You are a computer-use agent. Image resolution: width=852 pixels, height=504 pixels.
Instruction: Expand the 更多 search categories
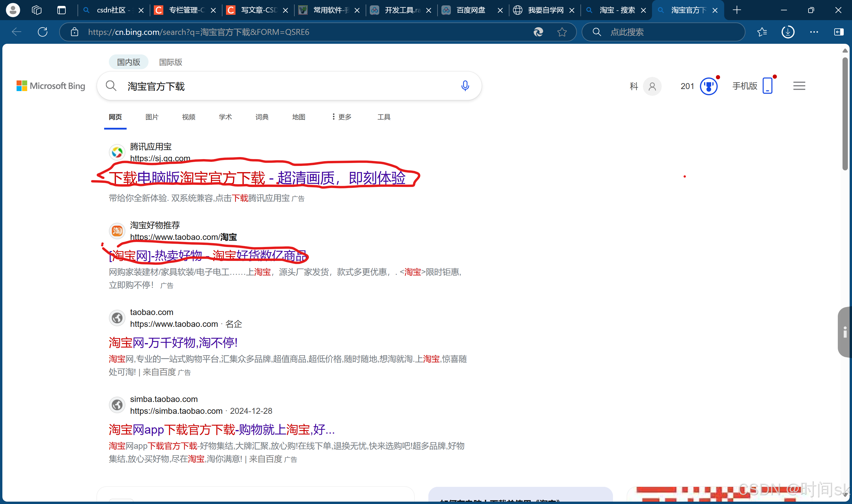pyautogui.click(x=341, y=117)
